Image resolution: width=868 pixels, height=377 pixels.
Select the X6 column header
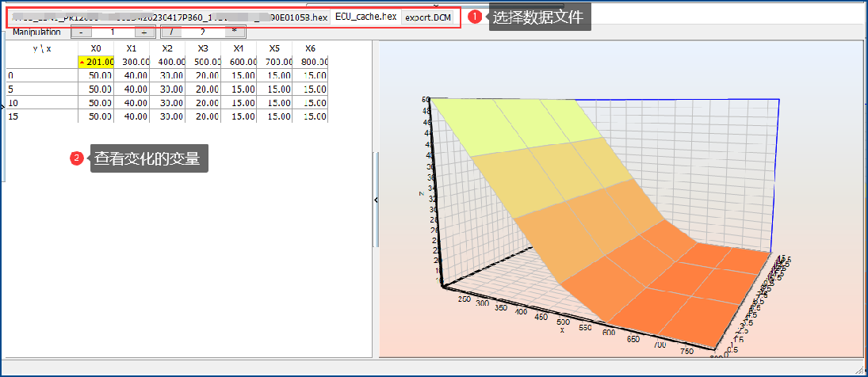pyautogui.click(x=310, y=48)
